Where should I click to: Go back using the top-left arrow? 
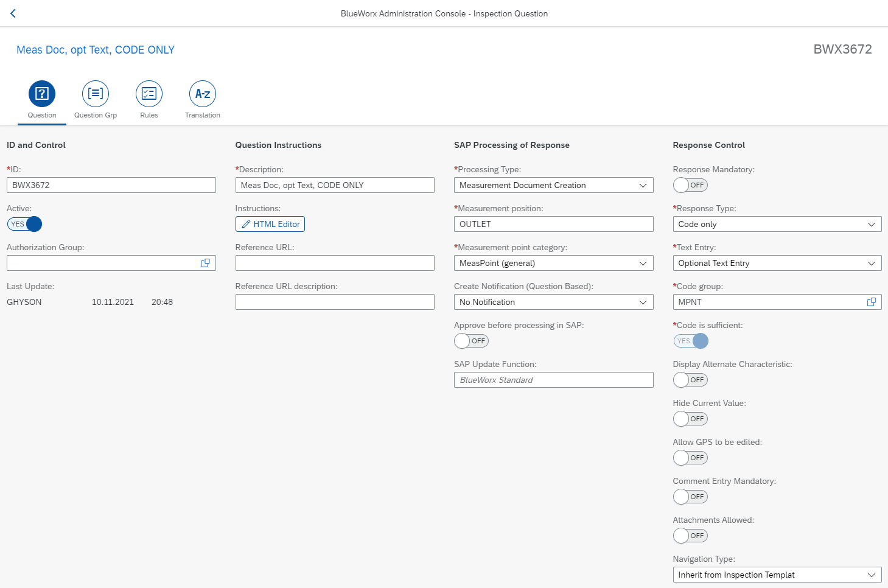[x=13, y=13]
